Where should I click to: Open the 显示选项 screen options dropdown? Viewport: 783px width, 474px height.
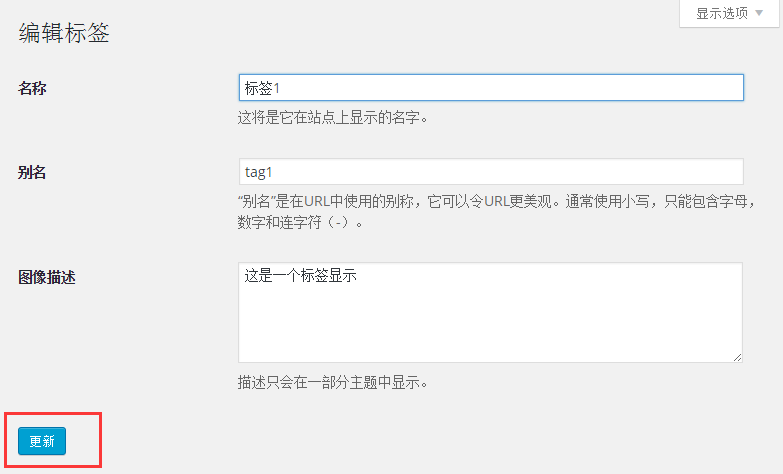[x=729, y=13]
